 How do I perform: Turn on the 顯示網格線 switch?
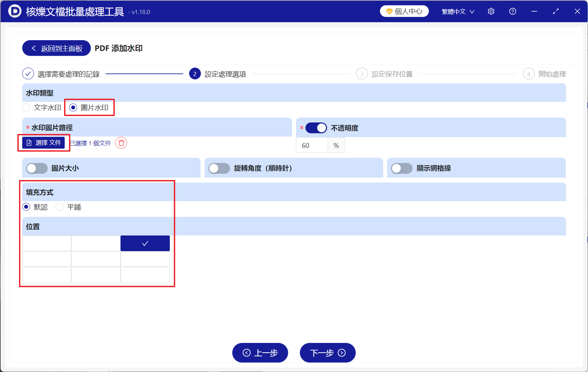point(401,168)
